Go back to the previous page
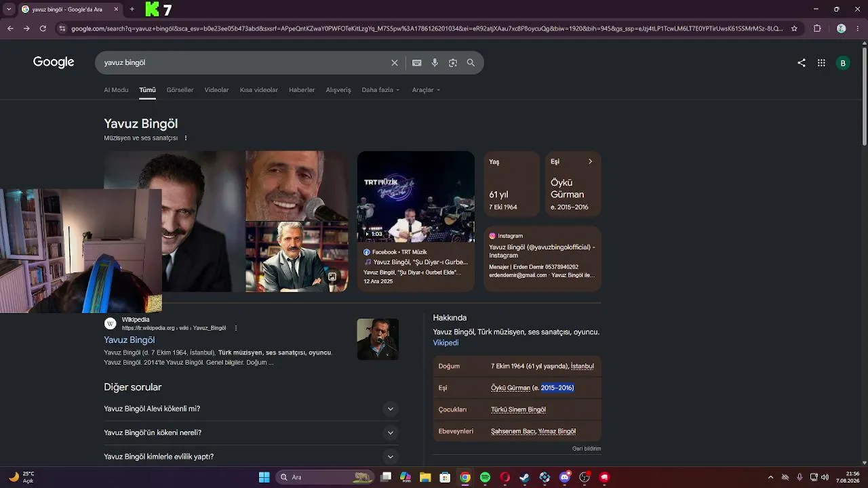Screen dimensions: 868x488 (x=10, y=28)
